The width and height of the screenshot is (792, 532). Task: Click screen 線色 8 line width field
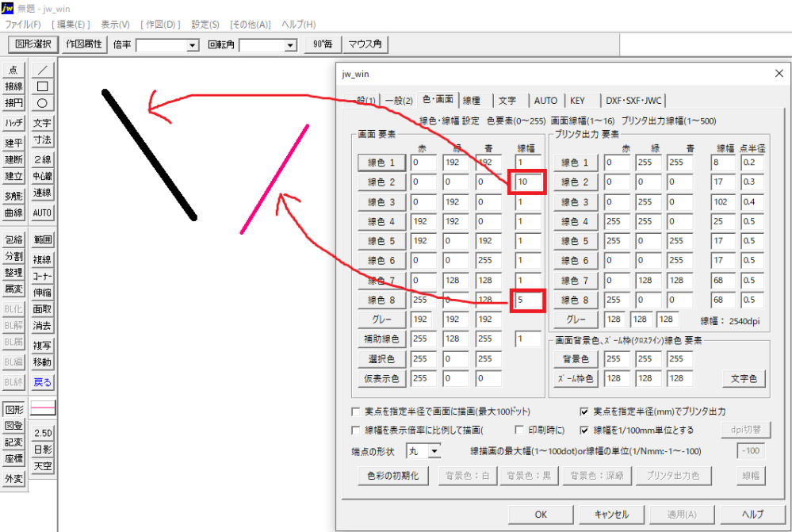tap(527, 300)
